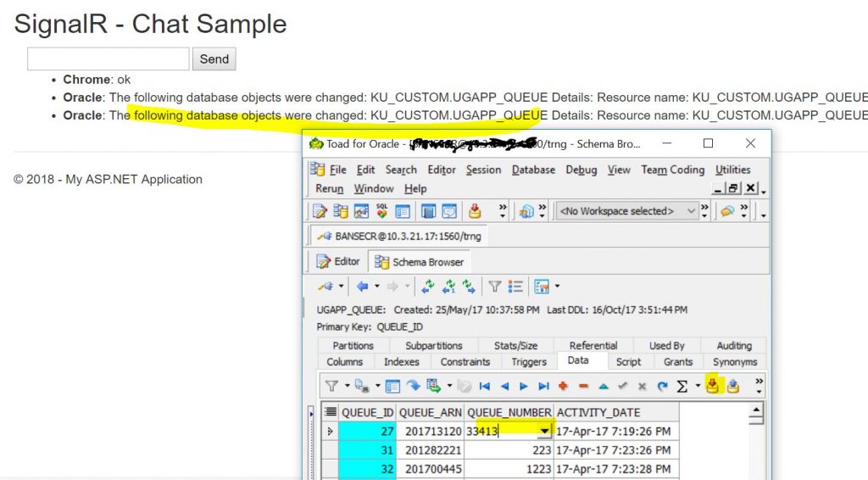Switch to the Editor tab

click(338, 261)
